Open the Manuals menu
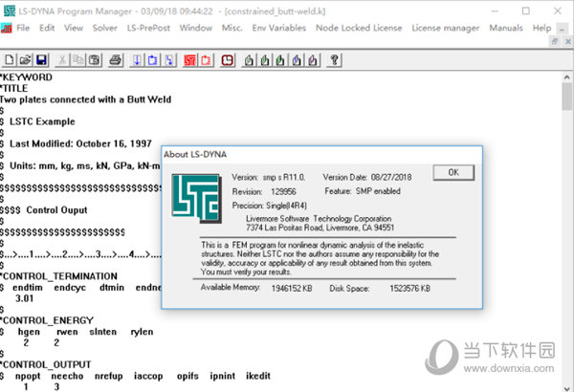Screen dimensions: 574x392 (506, 28)
